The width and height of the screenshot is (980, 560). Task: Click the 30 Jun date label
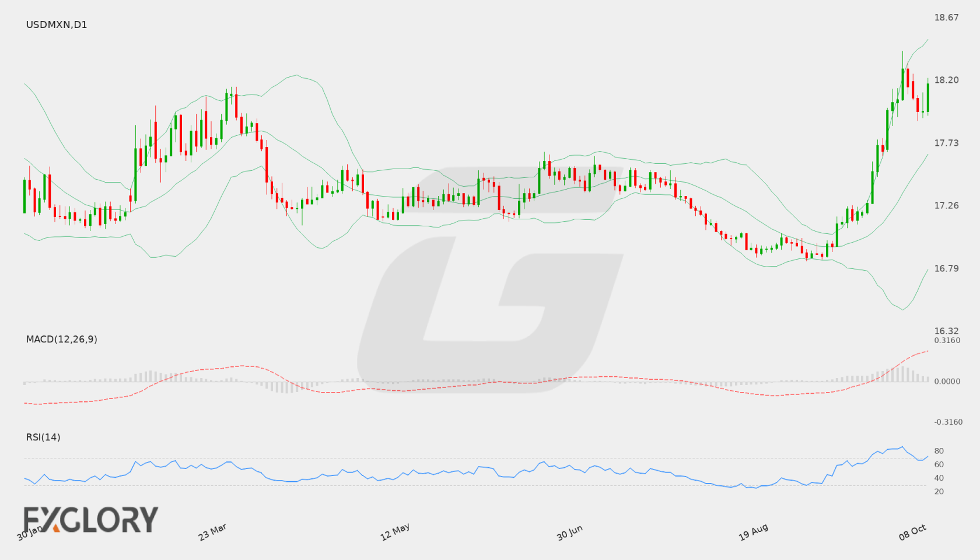pyautogui.click(x=569, y=533)
